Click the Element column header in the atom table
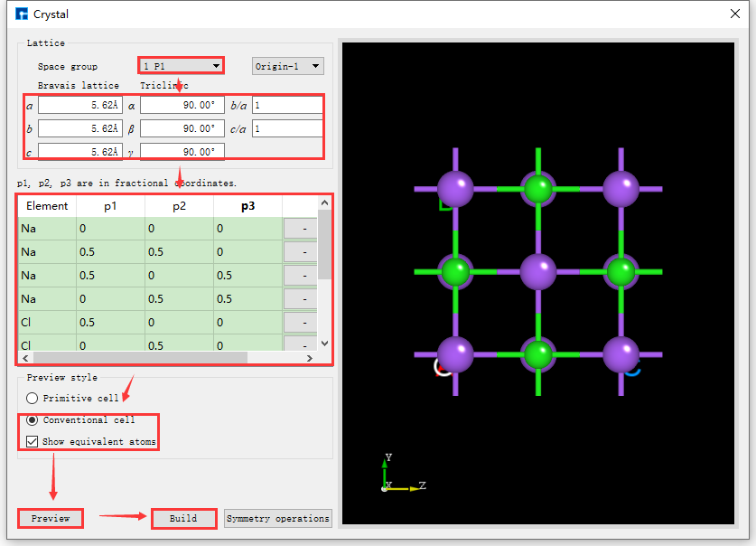The image size is (756, 546). (x=46, y=205)
